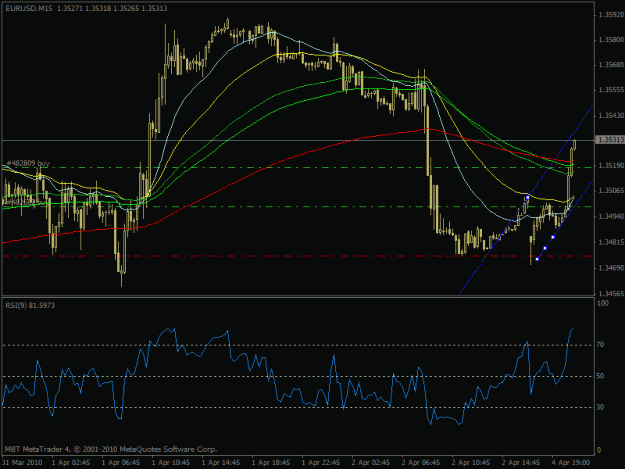Image resolution: width=625 pixels, height=469 pixels.
Task: Click time axis label 1 Apr 10:45
Action: [171, 463]
